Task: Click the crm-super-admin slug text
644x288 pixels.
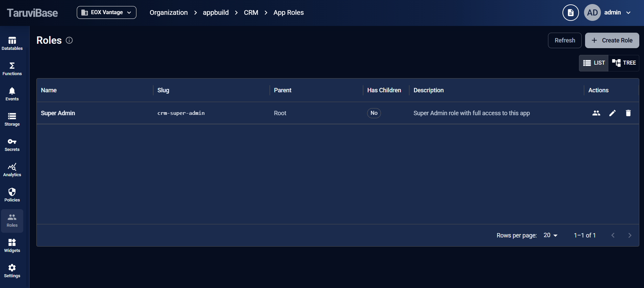Action: pyautogui.click(x=181, y=113)
